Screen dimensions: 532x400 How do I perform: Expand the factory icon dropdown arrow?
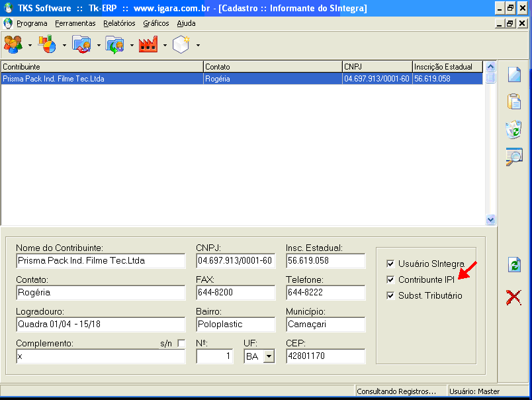pyautogui.click(x=164, y=44)
